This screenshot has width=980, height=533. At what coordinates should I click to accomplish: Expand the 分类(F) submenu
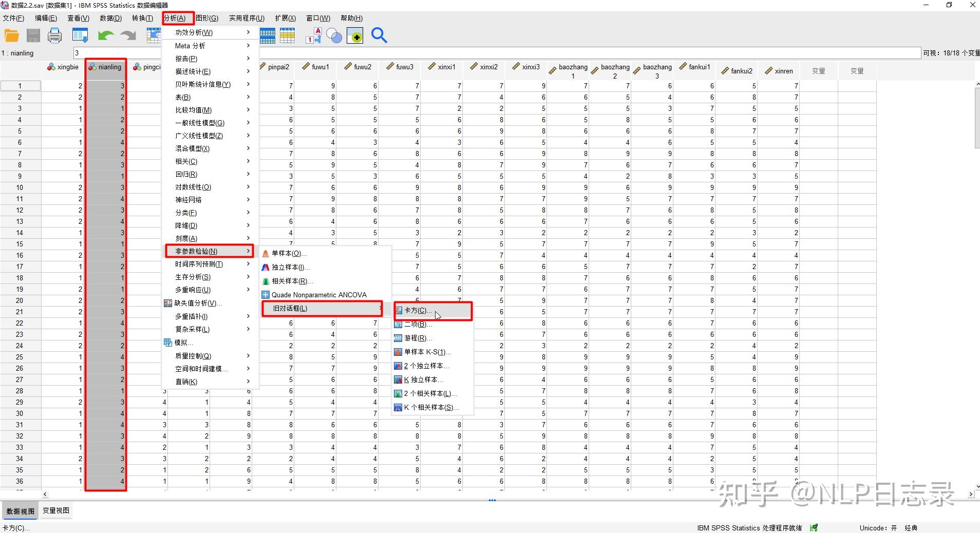[x=186, y=213]
